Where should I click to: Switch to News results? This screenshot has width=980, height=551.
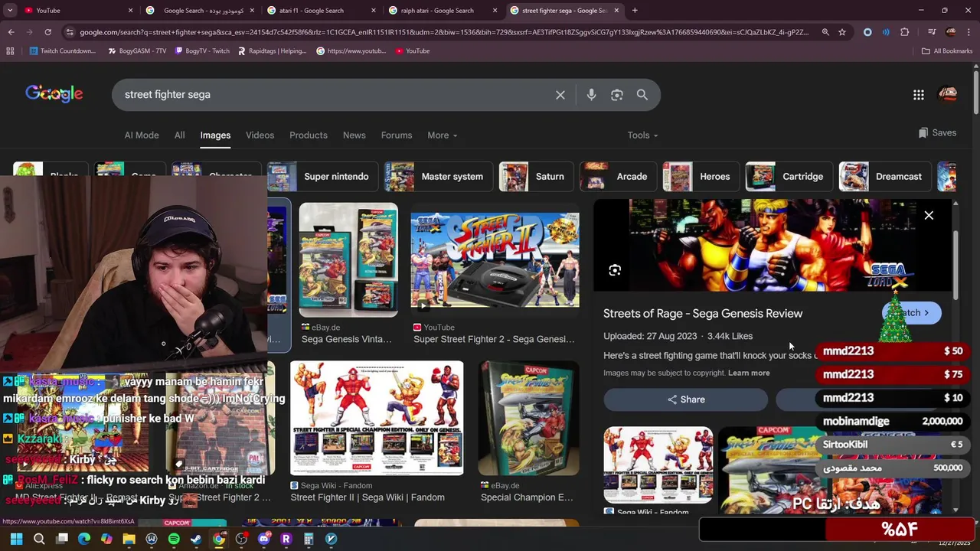(x=354, y=135)
